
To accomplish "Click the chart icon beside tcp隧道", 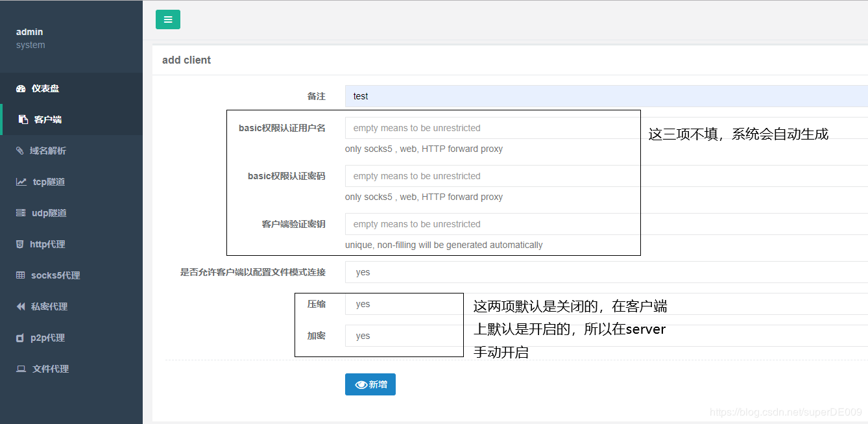I will [21, 182].
